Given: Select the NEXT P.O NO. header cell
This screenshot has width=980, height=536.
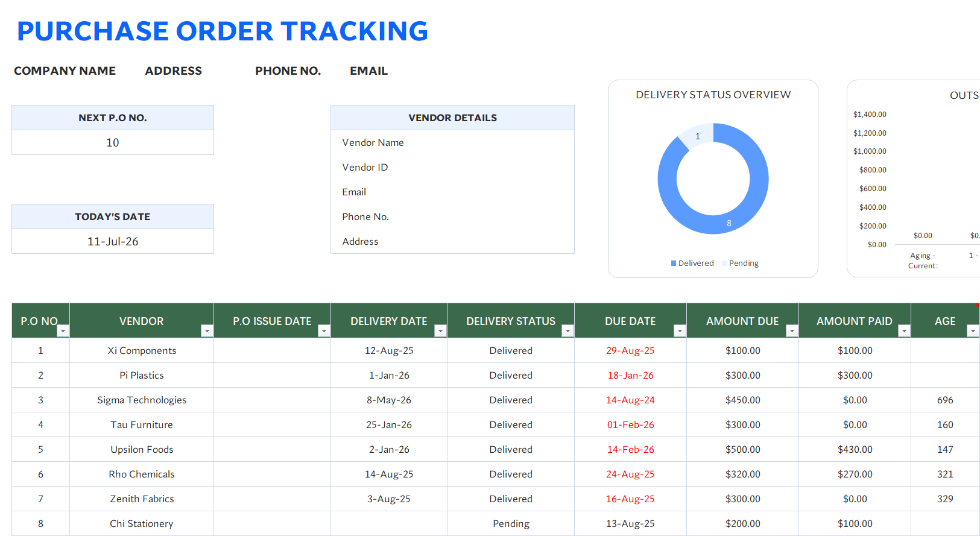Looking at the screenshot, I should [x=113, y=118].
